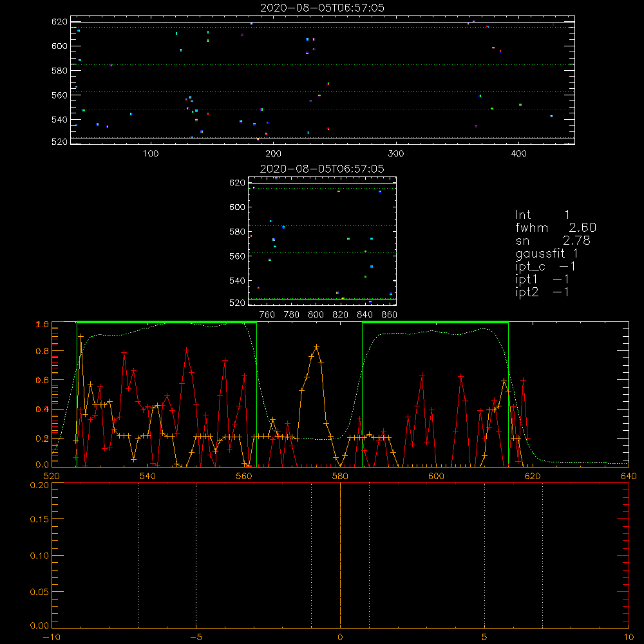
Task: Click x-axis label 640 under the profile plot
Action: point(629,476)
